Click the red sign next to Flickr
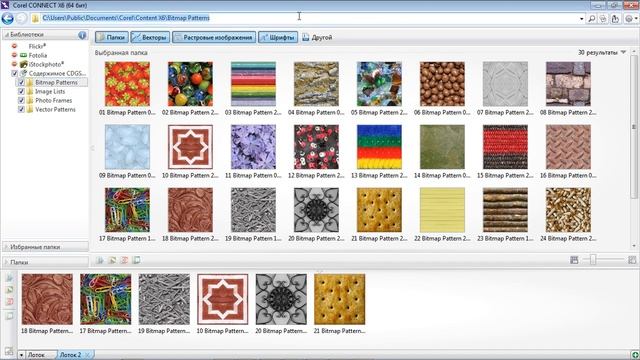640x360 pixels. (14, 46)
